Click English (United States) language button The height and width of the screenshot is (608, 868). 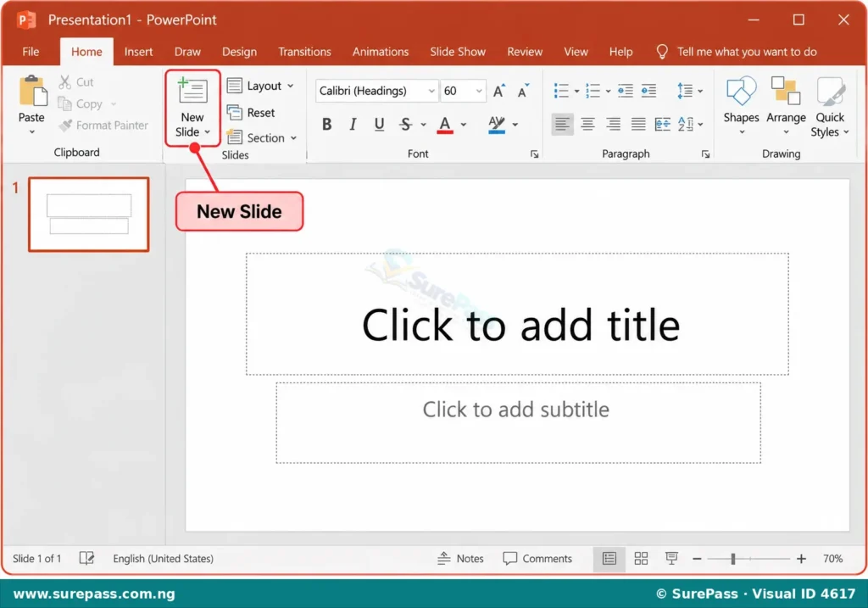pos(163,558)
